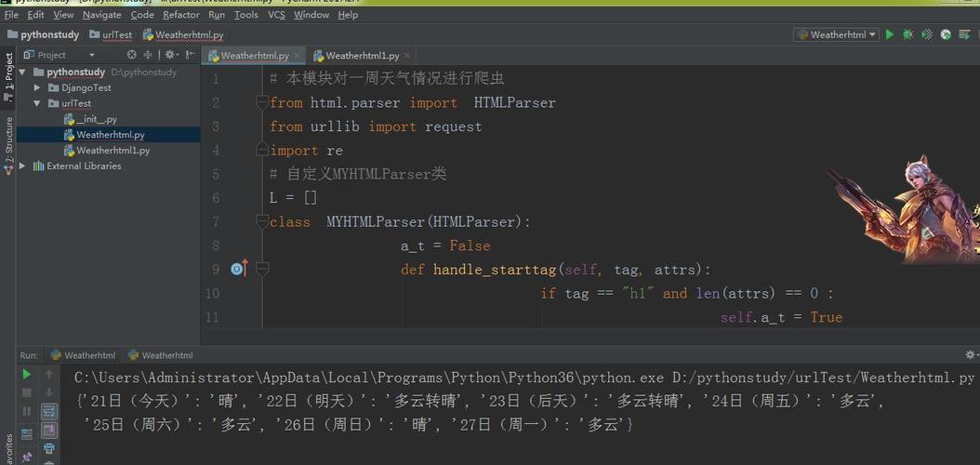Expand External Libraries node arrow
This screenshot has width=980, height=465.
click(x=22, y=166)
